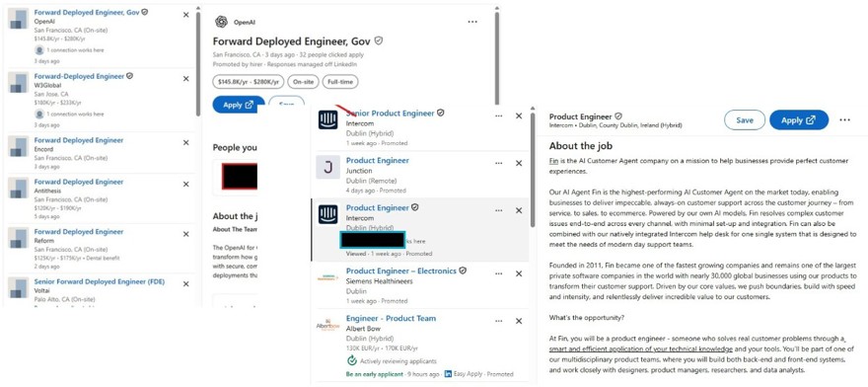The image size is (868, 387).
Task: Open the OpenAI company logo thumbnail in list
Action: tap(19, 19)
